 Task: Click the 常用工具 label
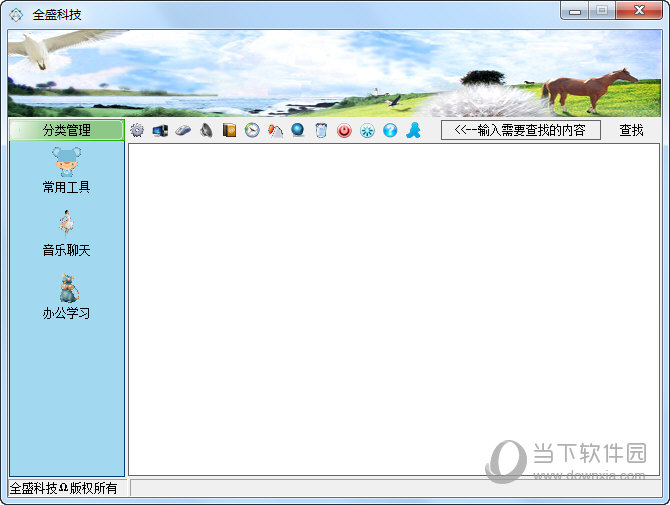66,187
